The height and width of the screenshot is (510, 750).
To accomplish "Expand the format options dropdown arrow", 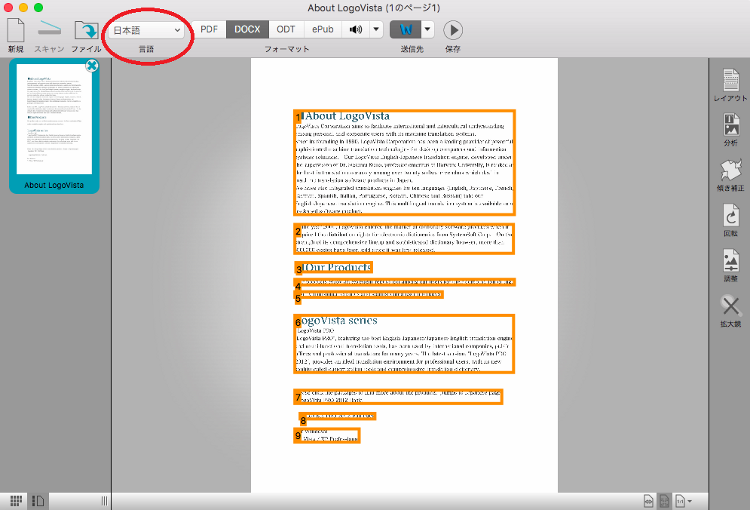I will tap(376, 29).
